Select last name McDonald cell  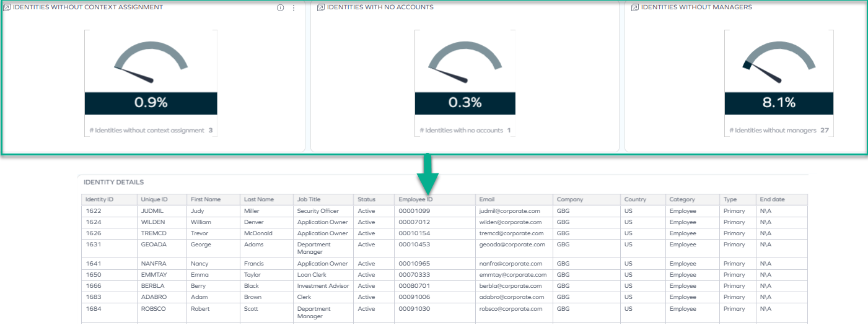tap(268, 233)
